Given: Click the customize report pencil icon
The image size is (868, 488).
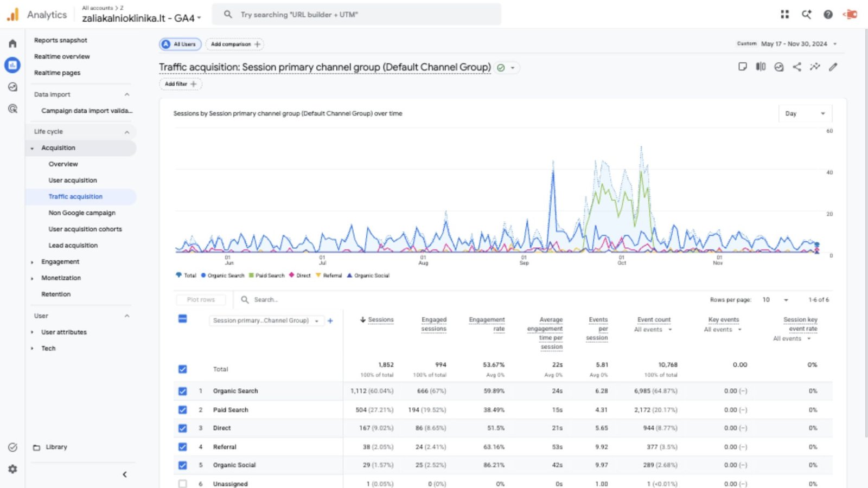Looking at the screenshot, I should click(833, 67).
